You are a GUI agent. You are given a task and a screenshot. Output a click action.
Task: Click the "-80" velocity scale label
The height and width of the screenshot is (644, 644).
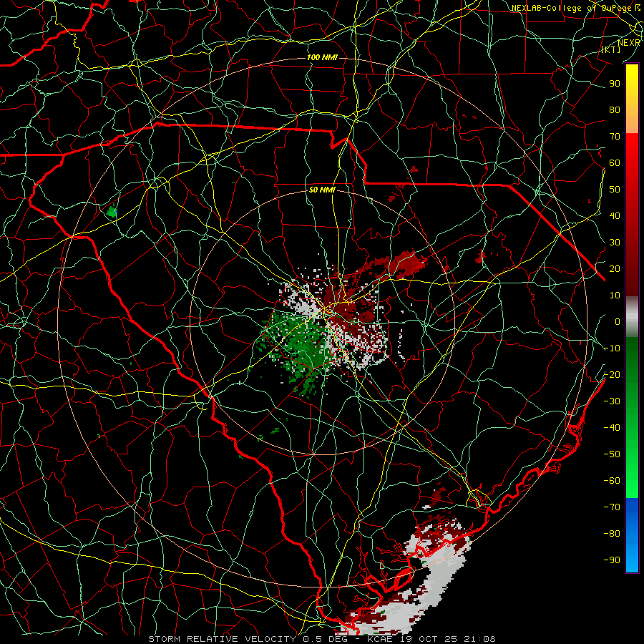tap(612, 534)
